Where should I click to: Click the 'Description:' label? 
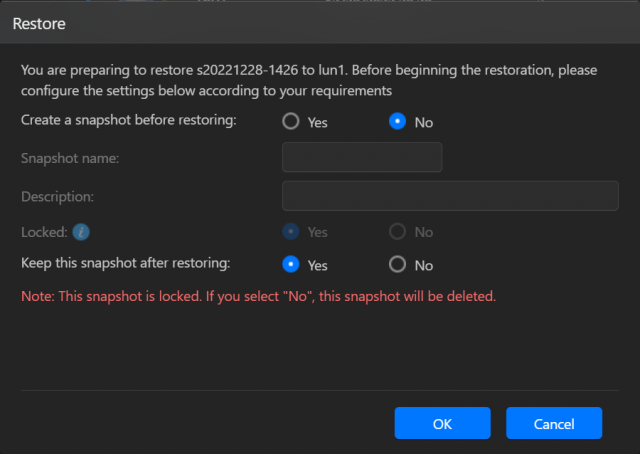point(57,196)
